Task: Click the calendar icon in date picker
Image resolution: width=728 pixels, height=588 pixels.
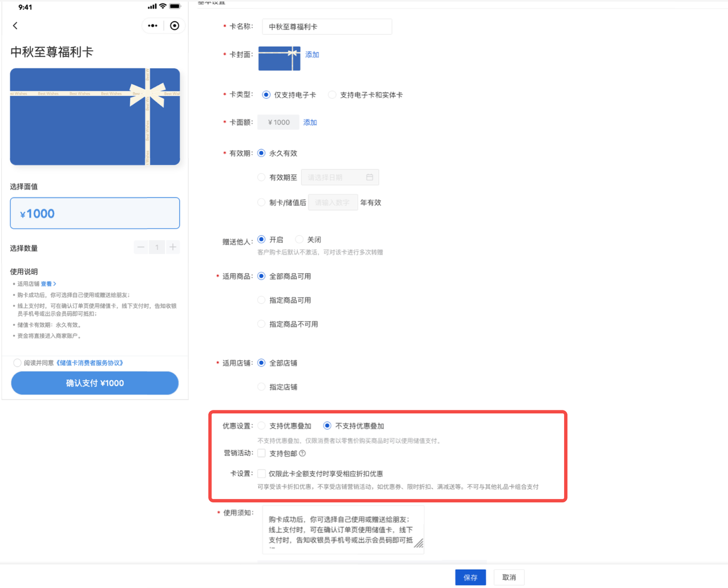Action: [370, 178]
